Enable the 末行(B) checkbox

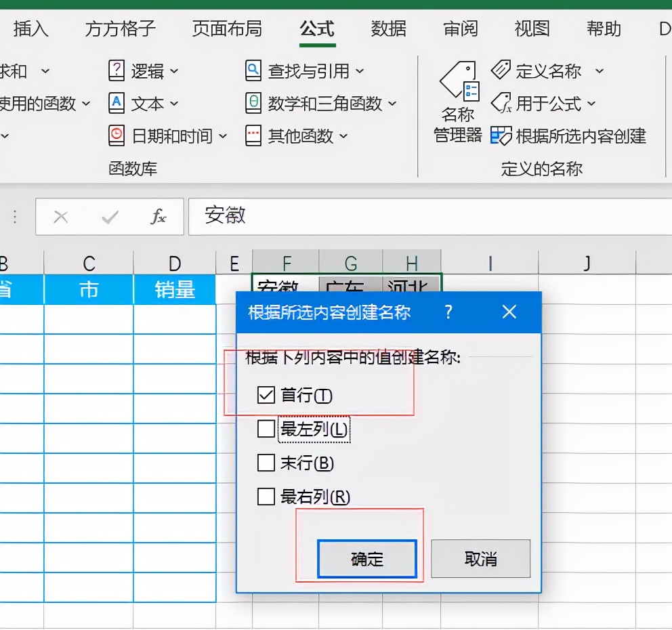pos(266,463)
